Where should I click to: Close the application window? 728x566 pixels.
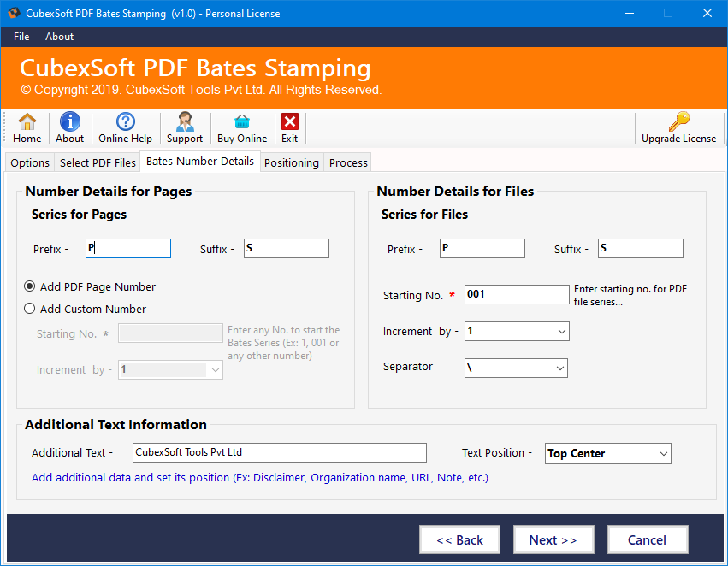[707, 13]
